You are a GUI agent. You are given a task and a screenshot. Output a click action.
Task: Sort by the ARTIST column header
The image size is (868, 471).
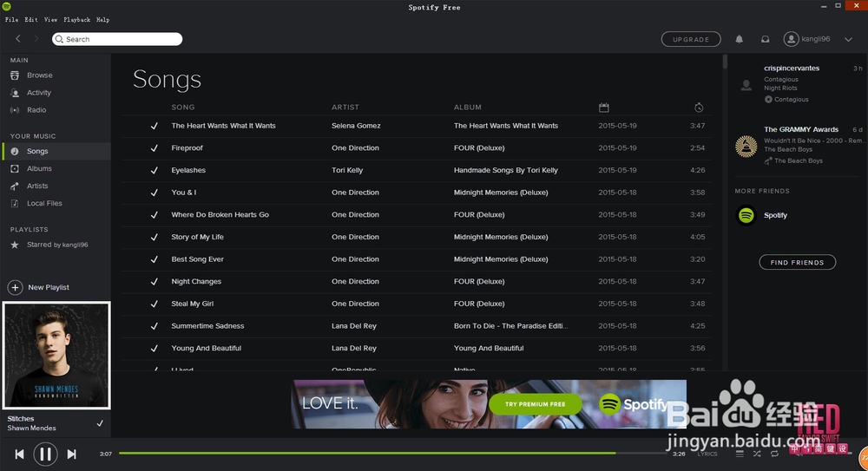[x=345, y=108]
